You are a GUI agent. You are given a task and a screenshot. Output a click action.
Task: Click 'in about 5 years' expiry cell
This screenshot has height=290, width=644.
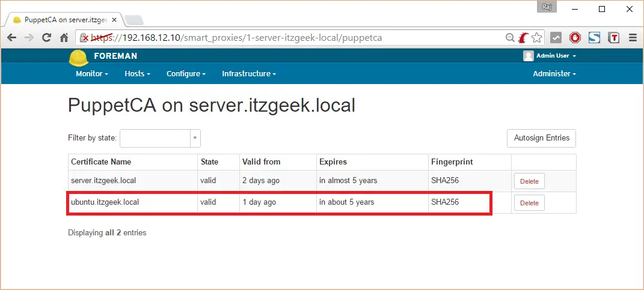346,202
